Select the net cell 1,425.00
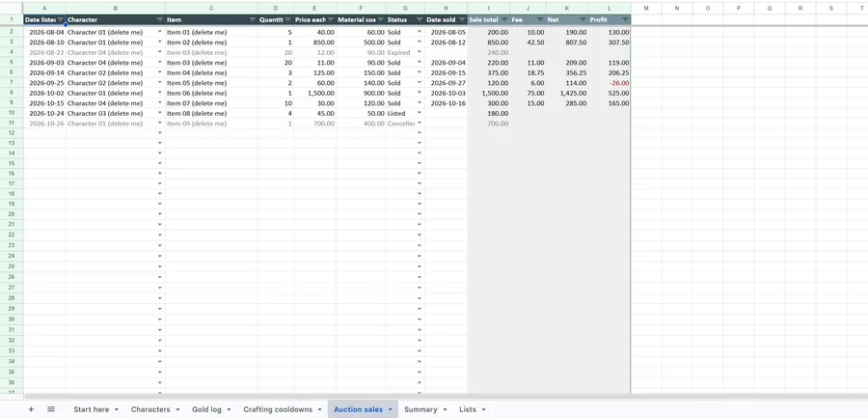 567,93
